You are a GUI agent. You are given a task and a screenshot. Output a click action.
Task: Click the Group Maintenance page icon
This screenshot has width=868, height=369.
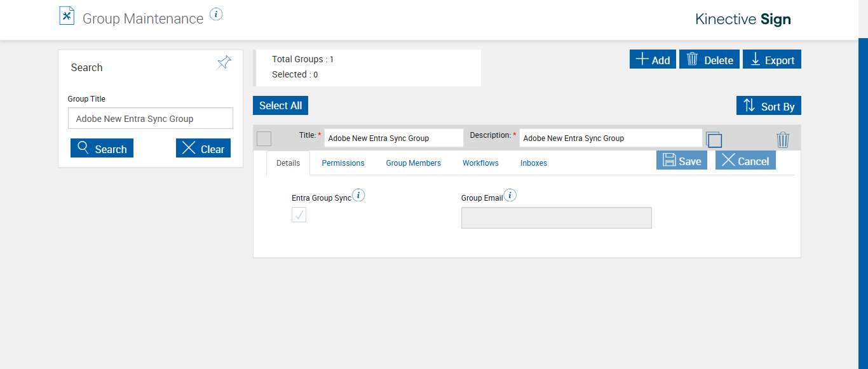(67, 16)
